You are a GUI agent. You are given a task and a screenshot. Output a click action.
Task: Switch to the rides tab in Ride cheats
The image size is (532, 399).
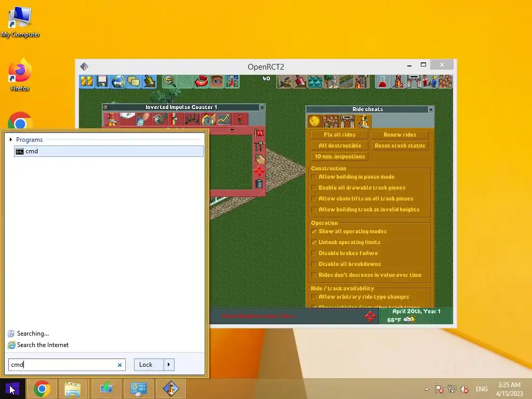363,121
